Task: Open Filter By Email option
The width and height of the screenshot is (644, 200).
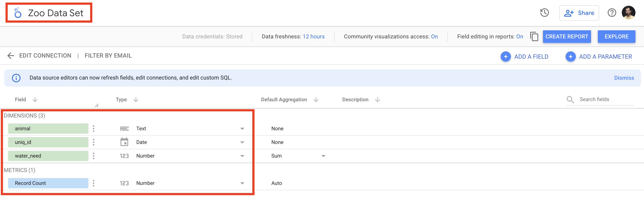Action: click(x=108, y=56)
